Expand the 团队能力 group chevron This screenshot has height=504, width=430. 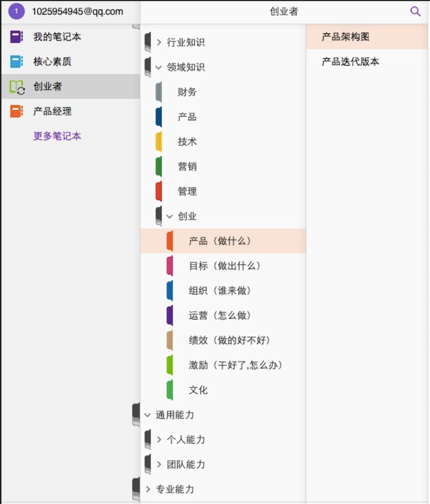159,464
